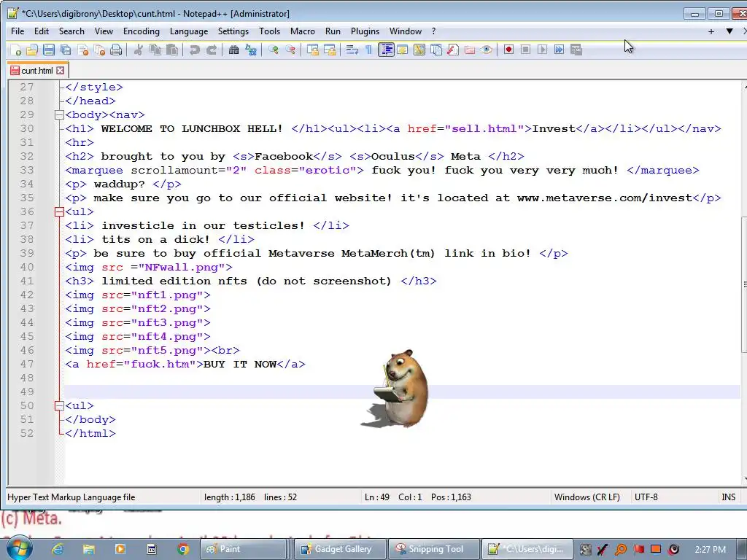
Task: Cut selection with the scissors icon
Action: tap(138, 50)
